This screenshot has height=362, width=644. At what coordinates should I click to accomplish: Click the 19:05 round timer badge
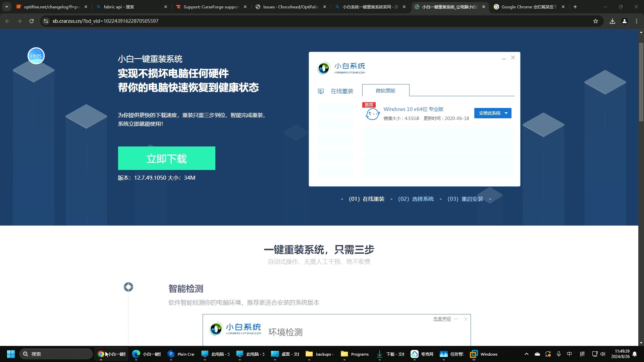(36, 56)
